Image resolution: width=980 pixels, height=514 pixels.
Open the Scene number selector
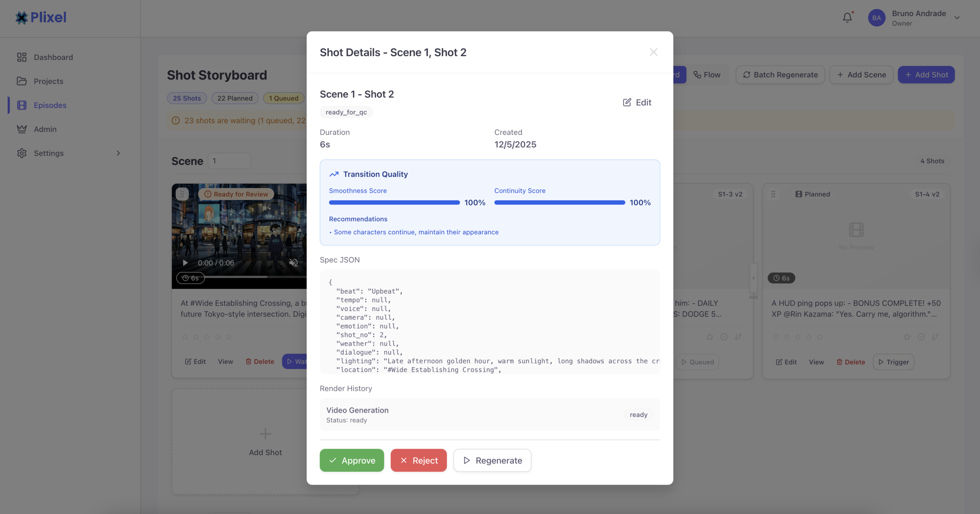click(229, 161)
